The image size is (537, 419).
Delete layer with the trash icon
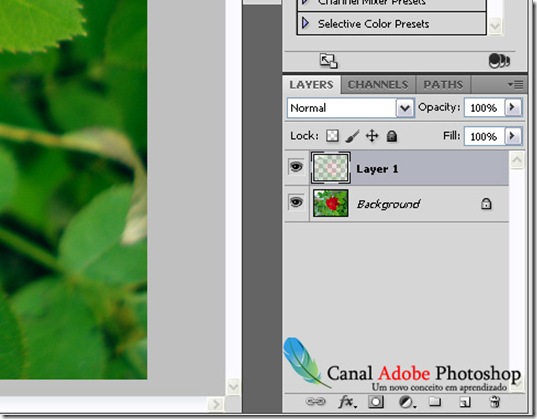coord(495,402)
